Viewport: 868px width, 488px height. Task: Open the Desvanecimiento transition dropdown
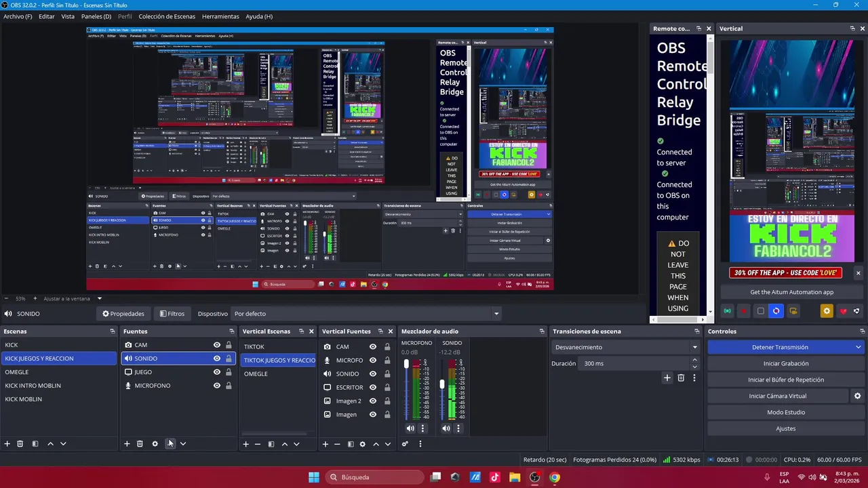(625, 347)
